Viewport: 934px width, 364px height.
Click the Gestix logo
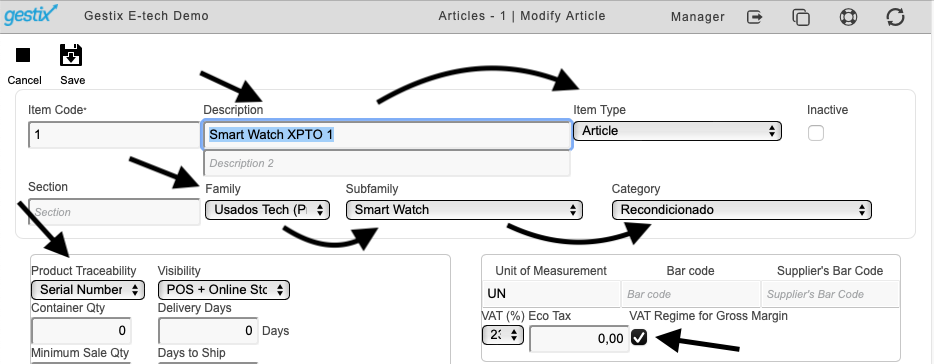pyautogui.click(x=31, y=15)
